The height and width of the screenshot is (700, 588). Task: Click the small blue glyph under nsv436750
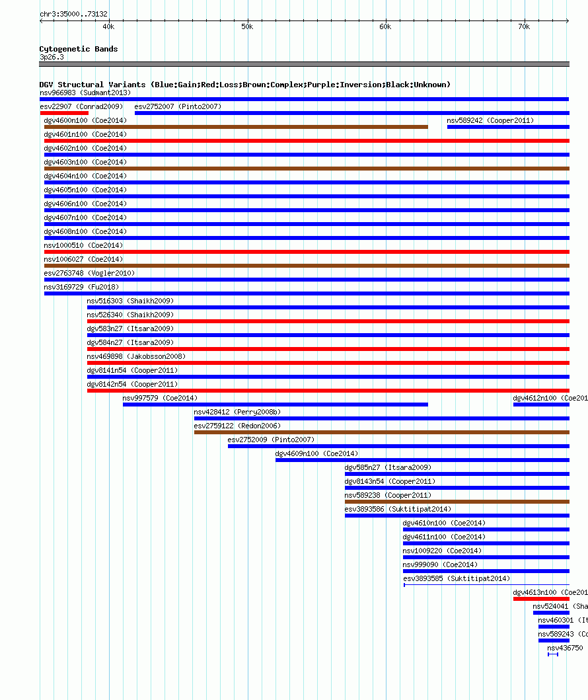(x=553, y=654)
